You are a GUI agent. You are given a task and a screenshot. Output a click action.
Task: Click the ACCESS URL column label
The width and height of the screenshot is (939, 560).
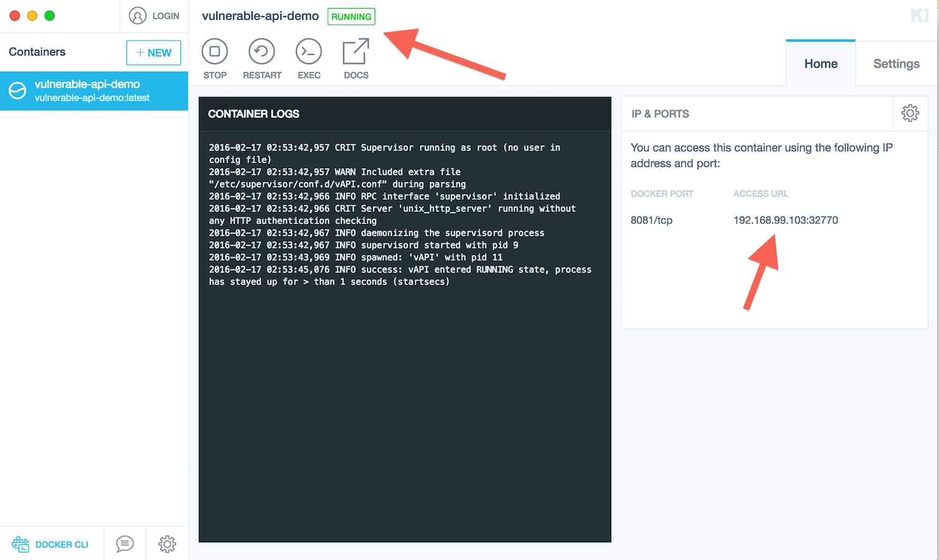760,194
